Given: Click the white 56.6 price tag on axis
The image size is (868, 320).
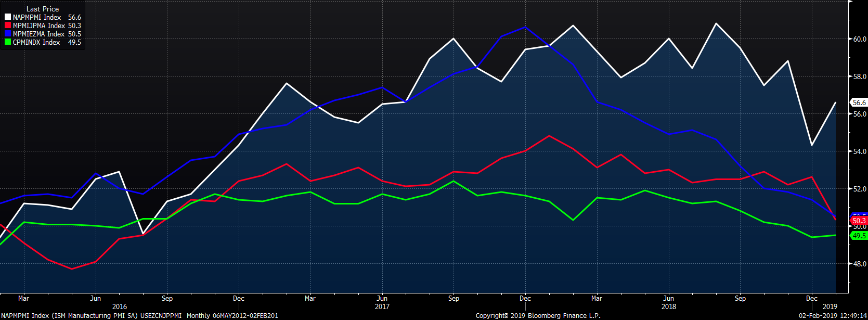Looking at the screenshot, I should click(859, 103).
